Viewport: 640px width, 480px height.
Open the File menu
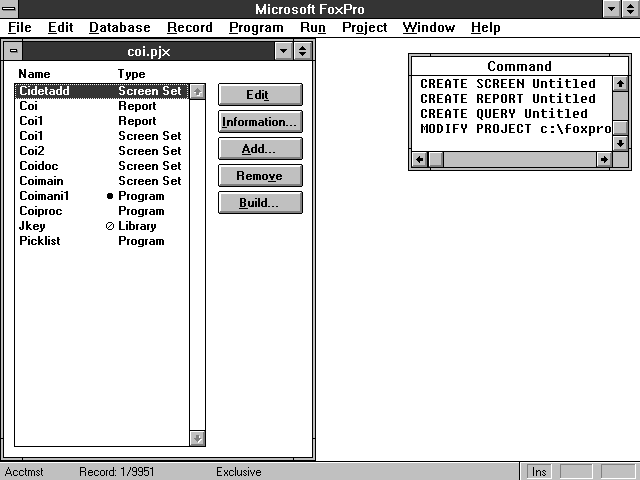pos(20,27)
